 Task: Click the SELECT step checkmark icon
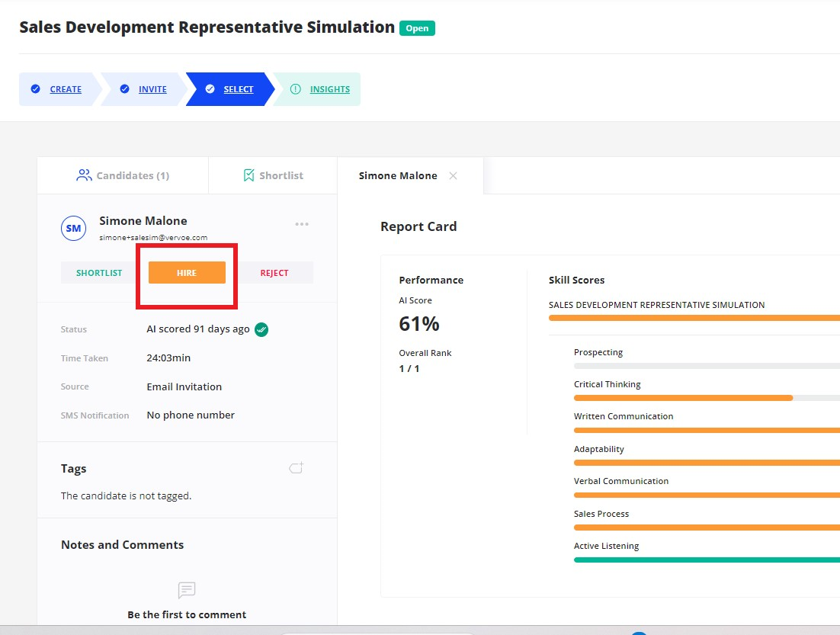coord(210,89)
